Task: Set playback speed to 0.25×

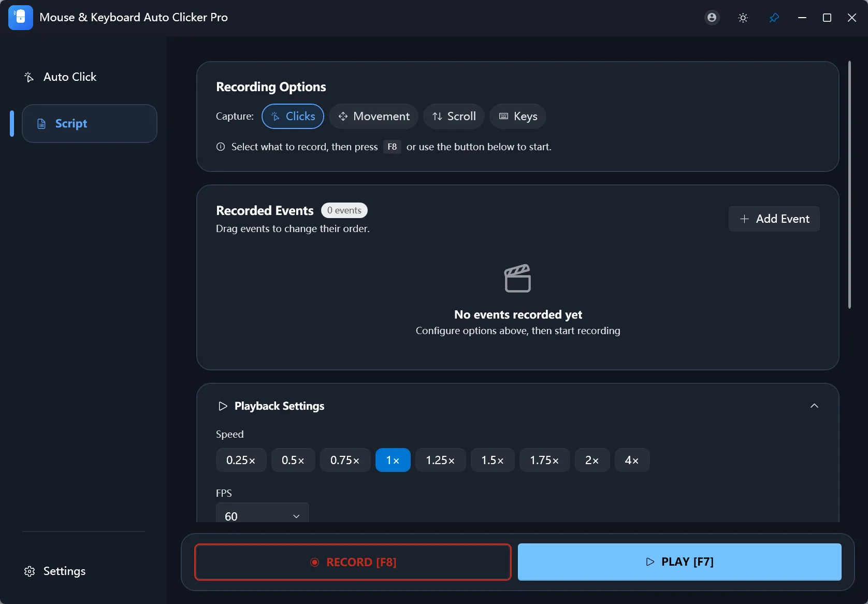Action: click(x=241, y=460)
